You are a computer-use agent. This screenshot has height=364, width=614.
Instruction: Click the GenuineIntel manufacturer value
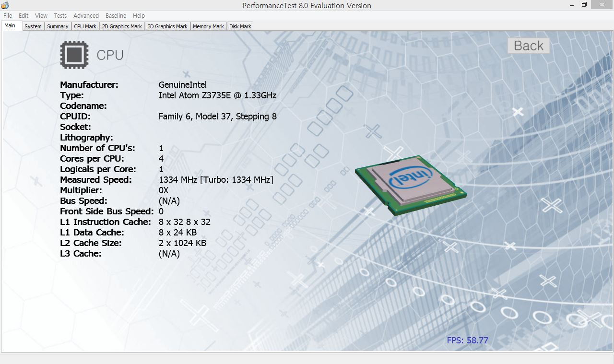click(x=183, y=85)
